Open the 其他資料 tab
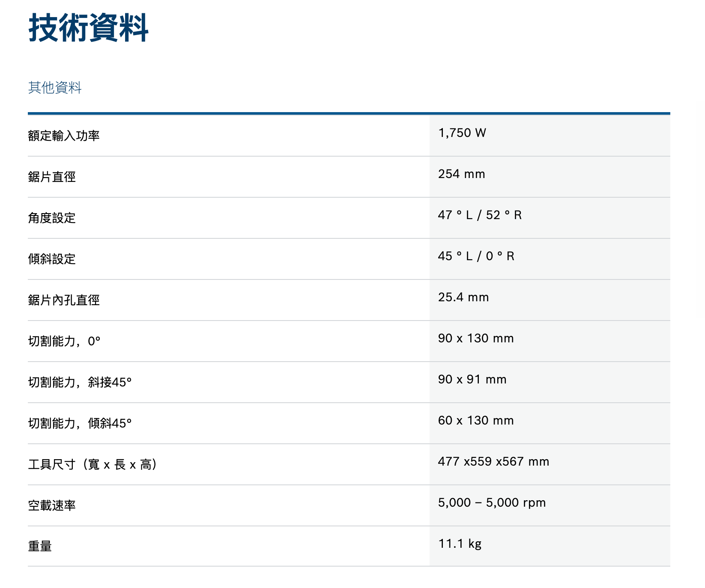This screenshot has height=588, width=705. tap(55, 88)
